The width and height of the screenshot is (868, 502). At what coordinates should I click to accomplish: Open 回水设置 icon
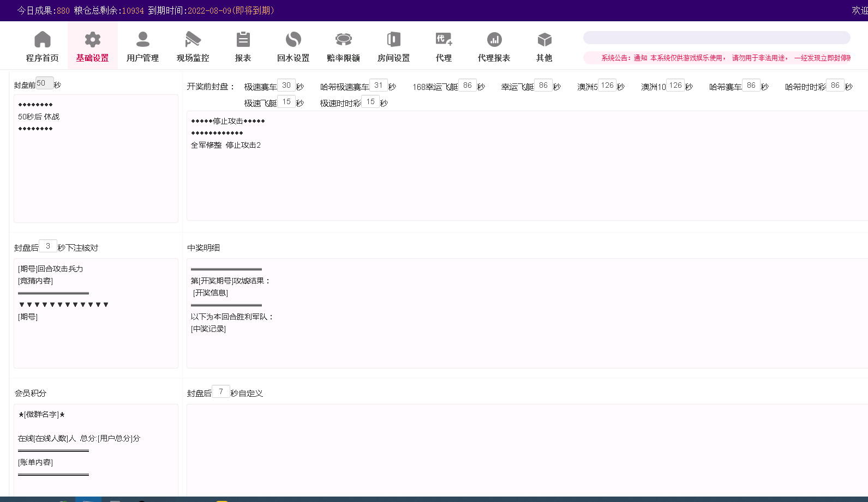293,40
